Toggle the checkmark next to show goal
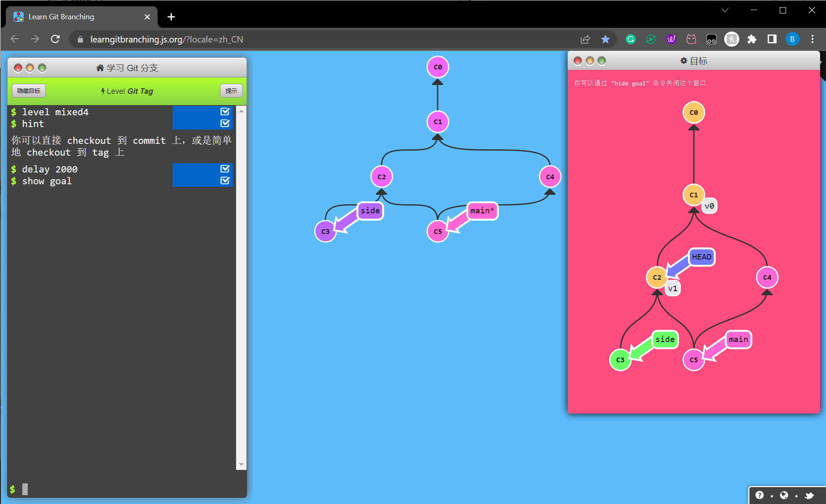The image size is (826, 504). (x=225, y=180)
